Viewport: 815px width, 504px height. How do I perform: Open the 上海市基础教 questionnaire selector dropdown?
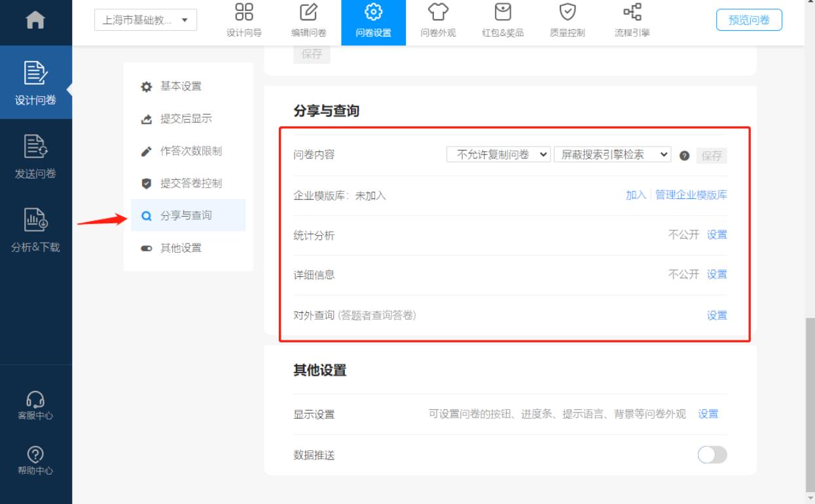point(145,20)
